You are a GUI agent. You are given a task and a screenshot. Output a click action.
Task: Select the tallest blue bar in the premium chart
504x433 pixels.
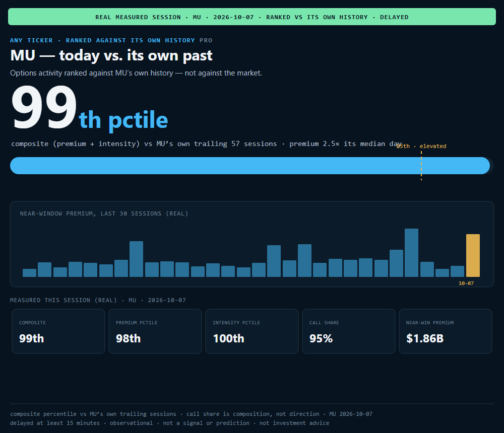[411, 253]
